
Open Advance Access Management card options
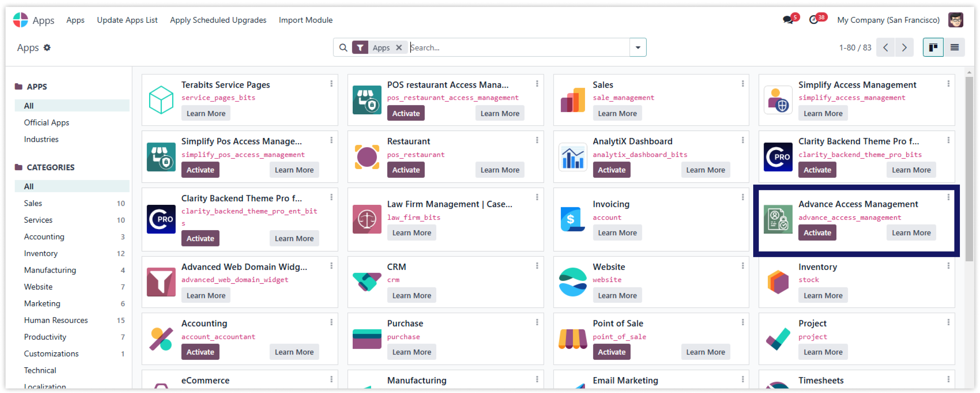tap(948, 197)
